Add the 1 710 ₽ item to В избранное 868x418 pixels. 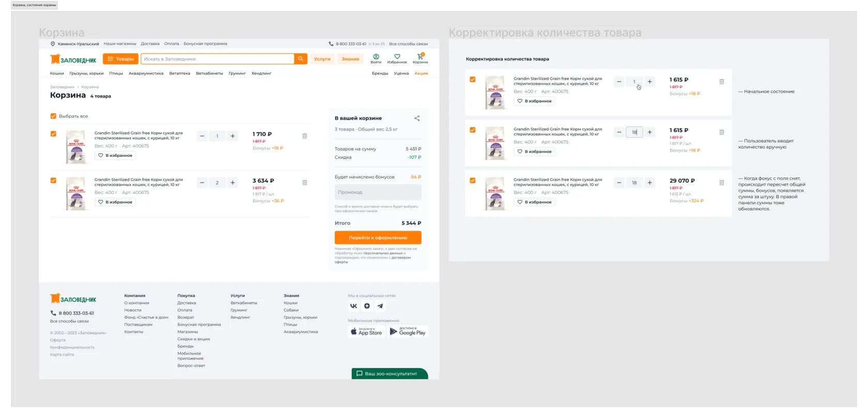[115, 155]
